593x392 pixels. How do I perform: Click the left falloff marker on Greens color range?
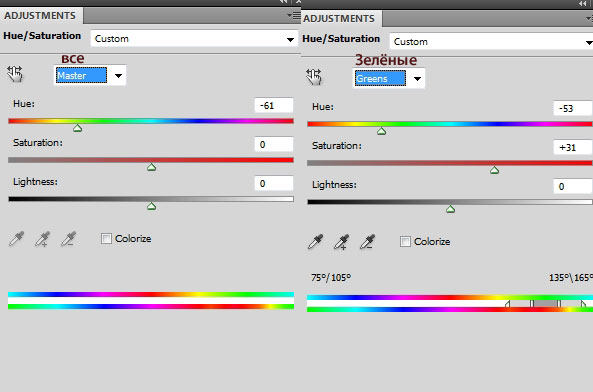508,303
